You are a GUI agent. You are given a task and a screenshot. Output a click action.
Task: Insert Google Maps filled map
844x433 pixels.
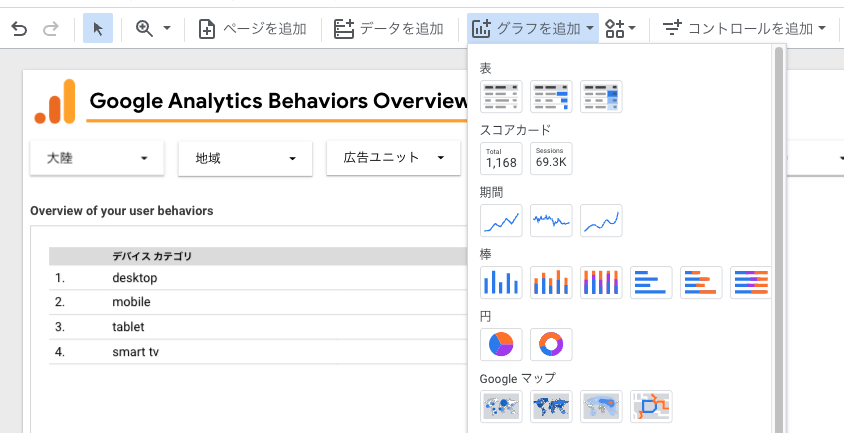[x=551, y=406]
